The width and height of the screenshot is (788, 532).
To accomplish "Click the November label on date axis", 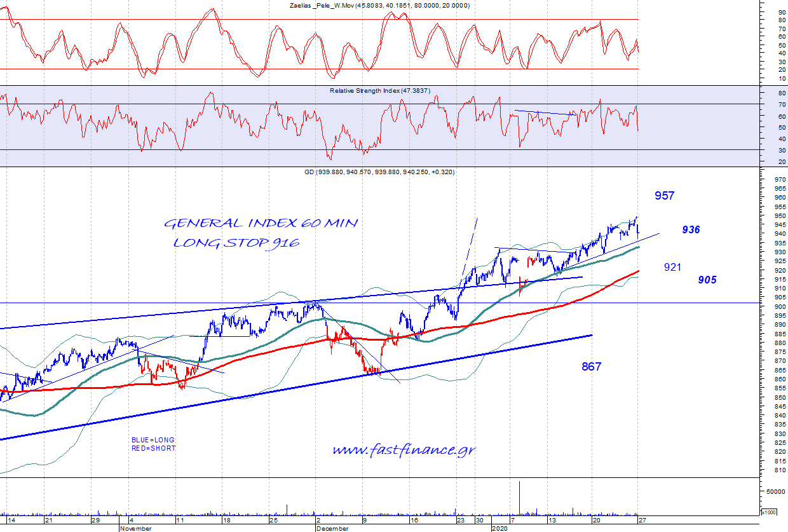I will (x=136, y=528).
